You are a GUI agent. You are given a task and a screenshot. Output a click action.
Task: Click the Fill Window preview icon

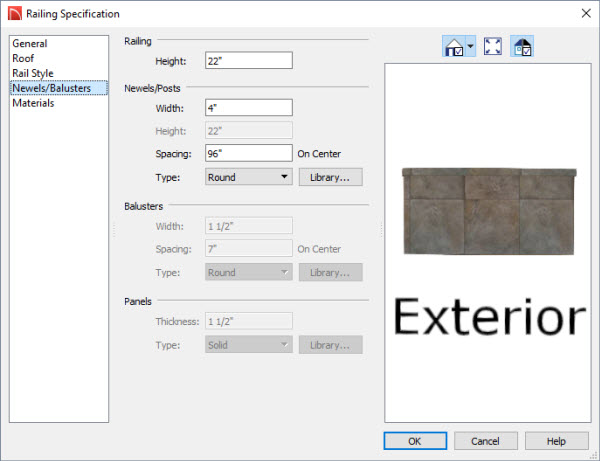pos(493,47)
